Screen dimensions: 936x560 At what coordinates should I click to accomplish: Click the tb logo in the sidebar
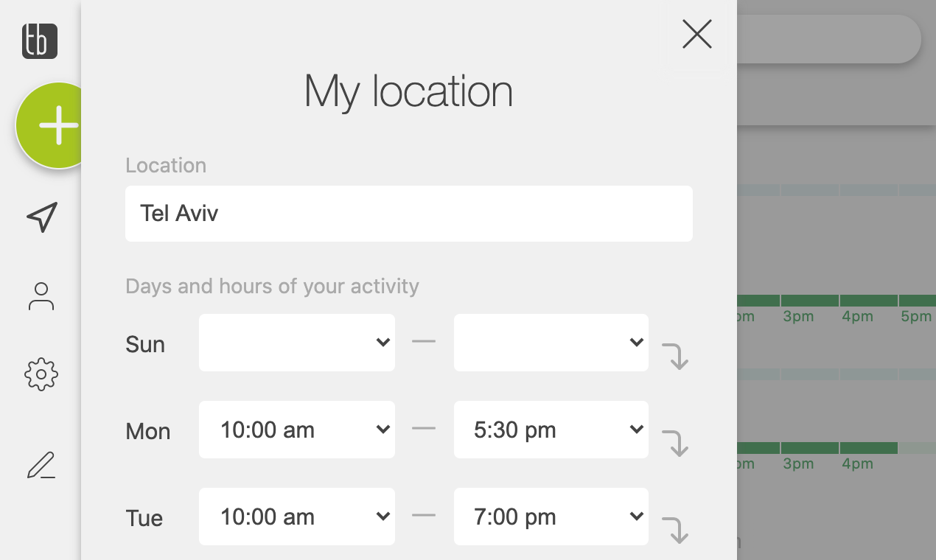pyautogui.click(x=38, y=41)
